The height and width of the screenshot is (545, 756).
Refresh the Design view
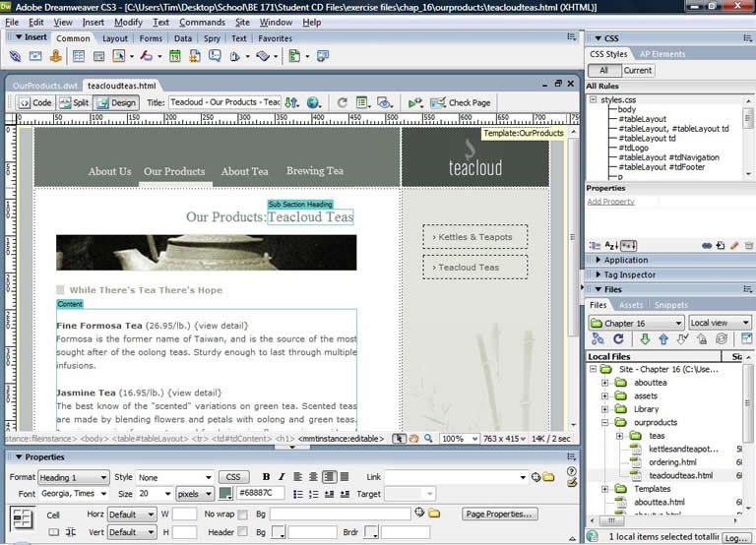343,102
